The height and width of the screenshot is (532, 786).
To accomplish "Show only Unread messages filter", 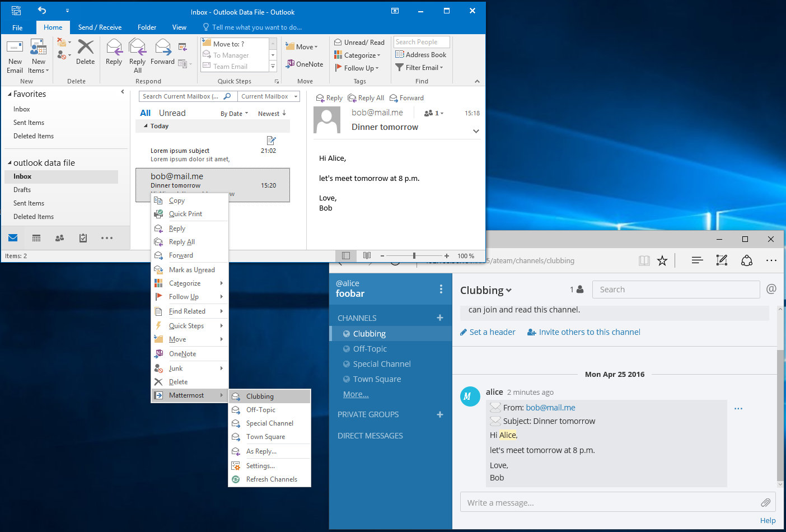I will (172, 113).
